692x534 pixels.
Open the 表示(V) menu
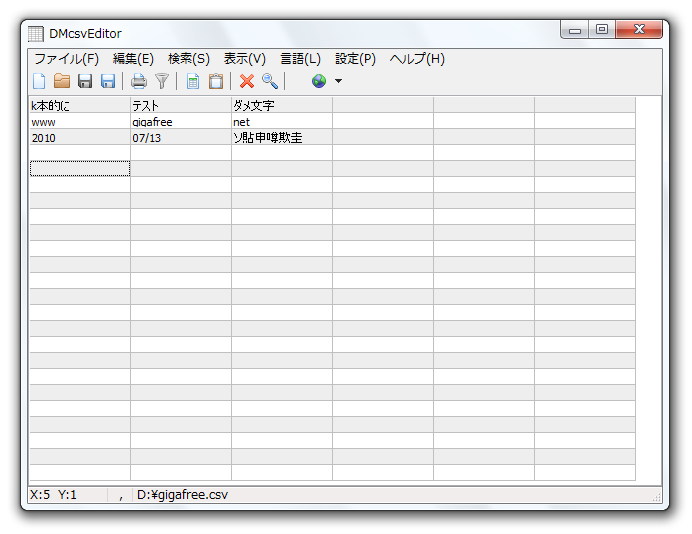tap(244, 59)
